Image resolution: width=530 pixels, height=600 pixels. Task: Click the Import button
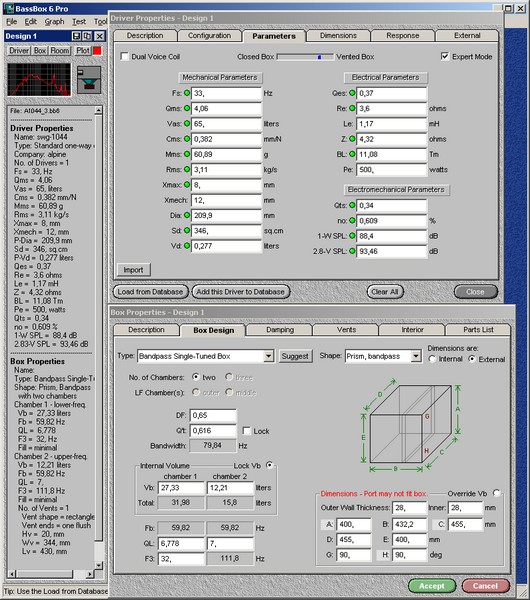pos(133,270)
